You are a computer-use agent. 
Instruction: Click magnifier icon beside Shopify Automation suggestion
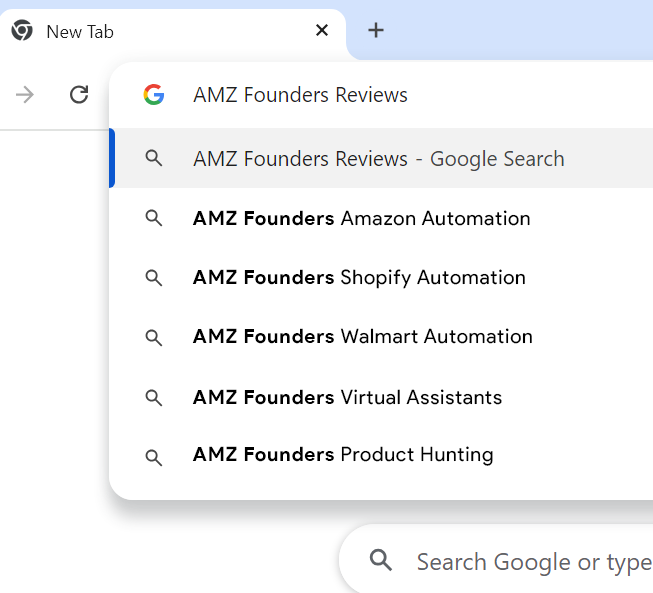pyautogui.click(x=153, y=278)
